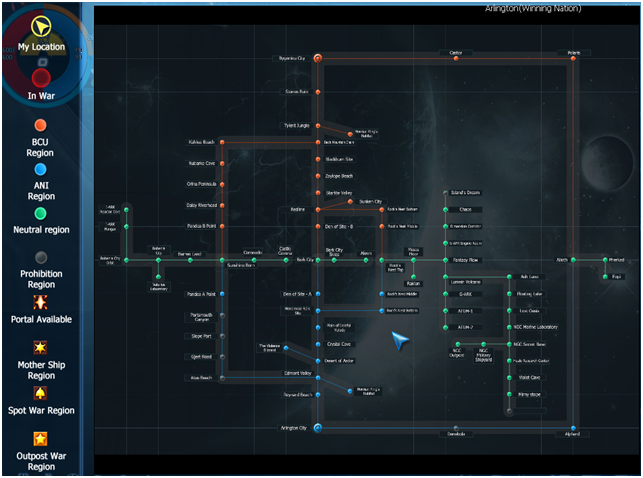Select the Blackburn Site map node
Image resolution: width=643 pixels, height=478 pixels.
pos(318,159)
